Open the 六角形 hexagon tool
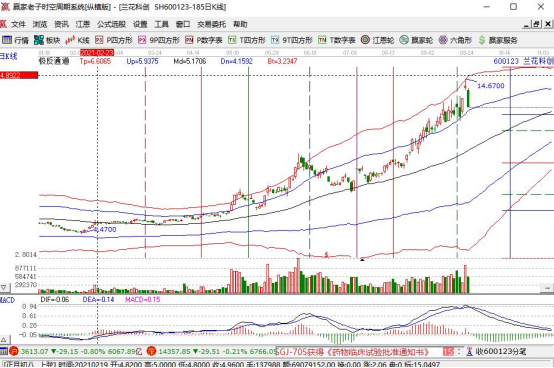Viewport: 554px width, 368px height. pos(455,40)
